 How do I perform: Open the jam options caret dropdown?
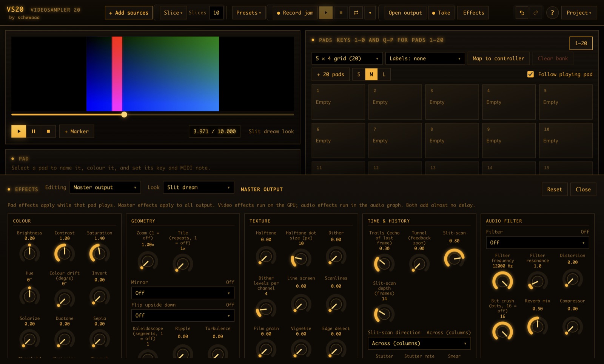(370, 13)
